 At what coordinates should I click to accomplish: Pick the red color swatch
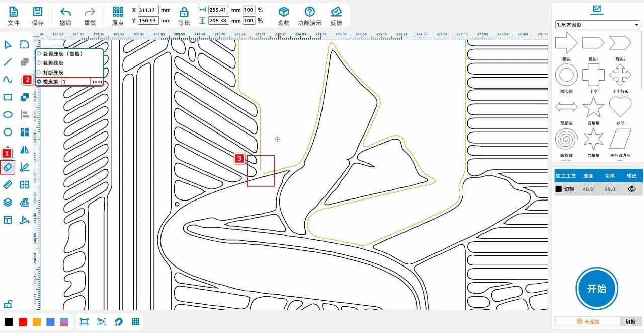[x=23, y=322]
